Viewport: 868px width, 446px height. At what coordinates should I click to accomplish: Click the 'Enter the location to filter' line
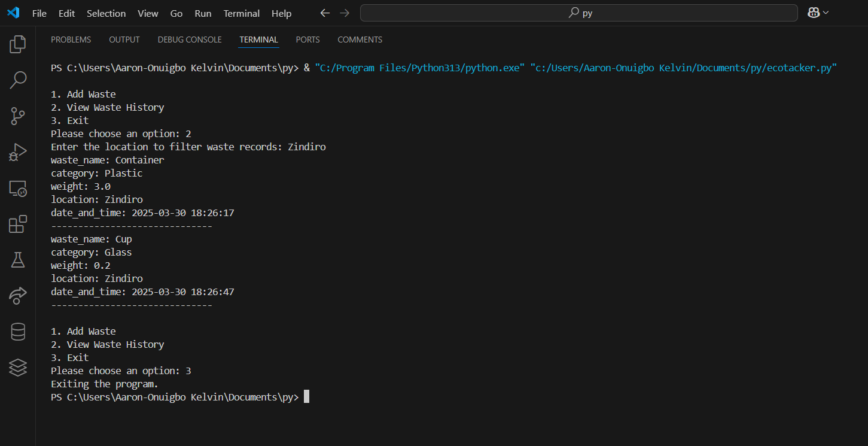[188, 147]
